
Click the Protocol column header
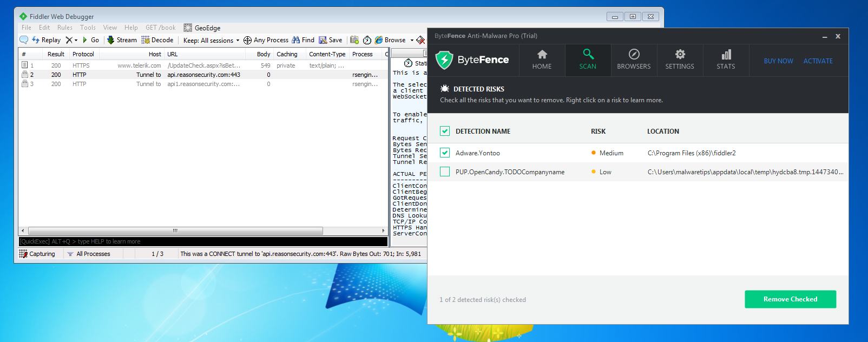[x=83, y=54]
